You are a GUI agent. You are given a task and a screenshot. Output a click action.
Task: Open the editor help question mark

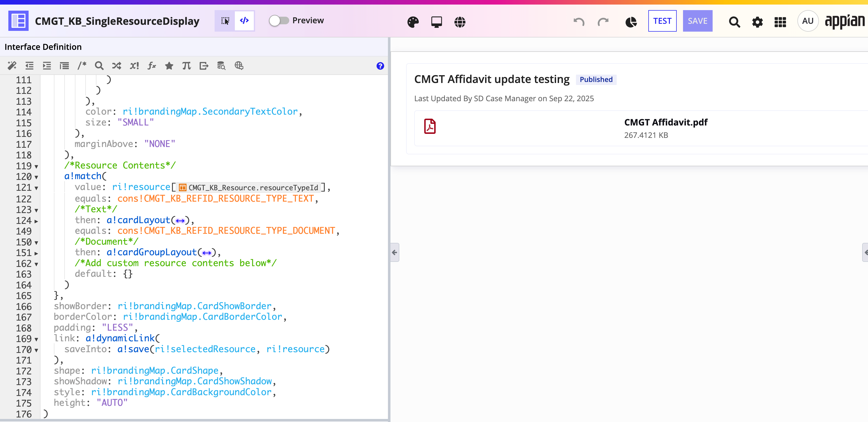tap(380, 66)
